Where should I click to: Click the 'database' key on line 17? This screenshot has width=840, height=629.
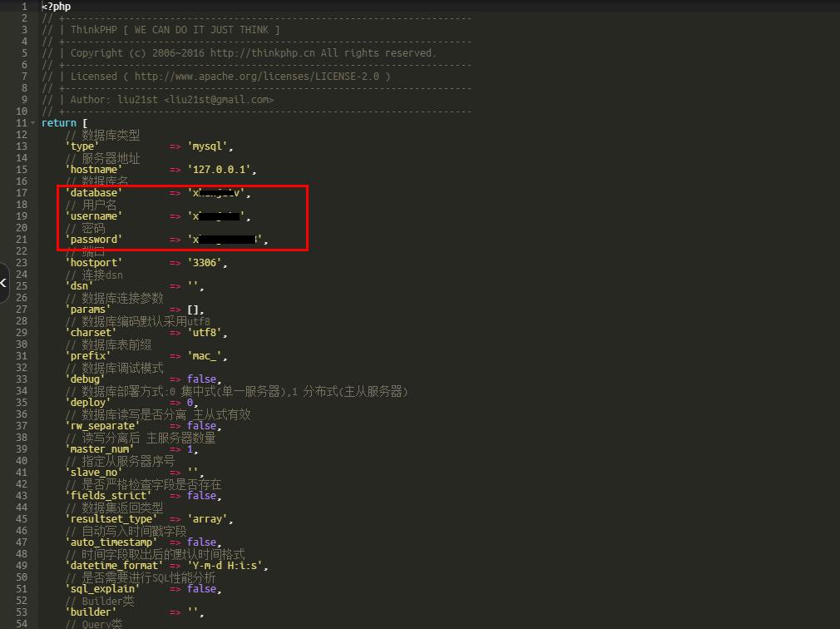click(x=94, y=193)
